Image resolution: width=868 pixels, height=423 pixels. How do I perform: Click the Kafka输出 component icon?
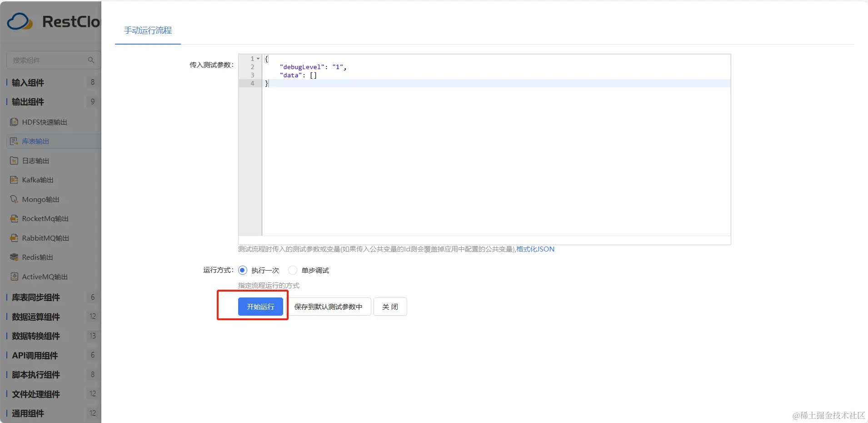14,180
